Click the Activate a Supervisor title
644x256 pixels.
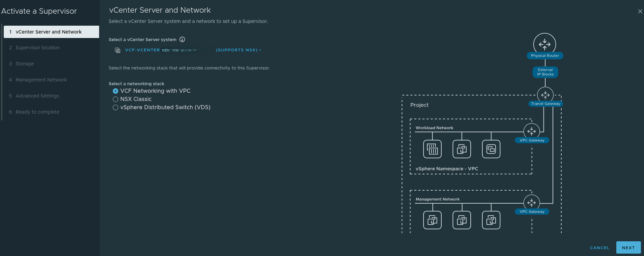39,11
